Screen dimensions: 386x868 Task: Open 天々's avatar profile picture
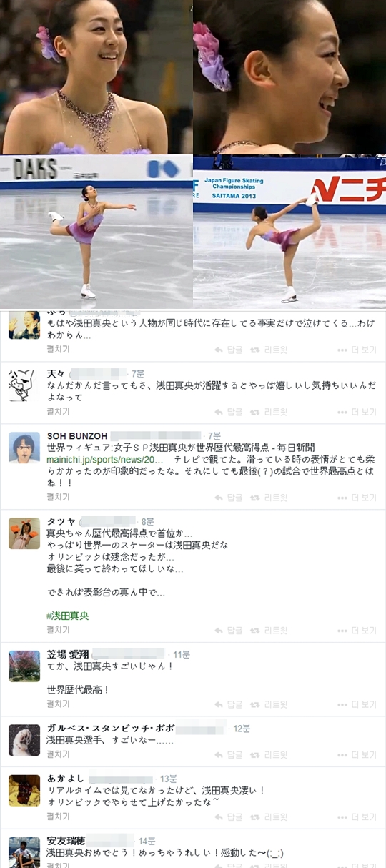pos(24,385)
